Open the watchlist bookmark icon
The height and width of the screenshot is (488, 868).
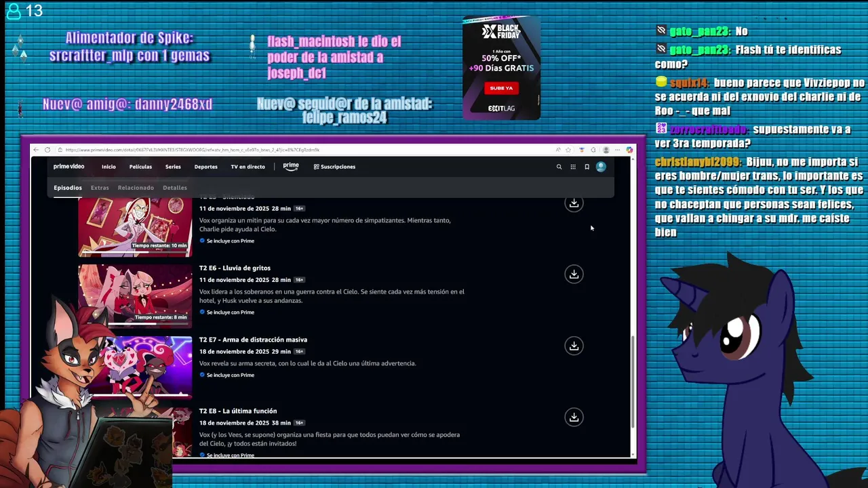(x=587, y=167)
